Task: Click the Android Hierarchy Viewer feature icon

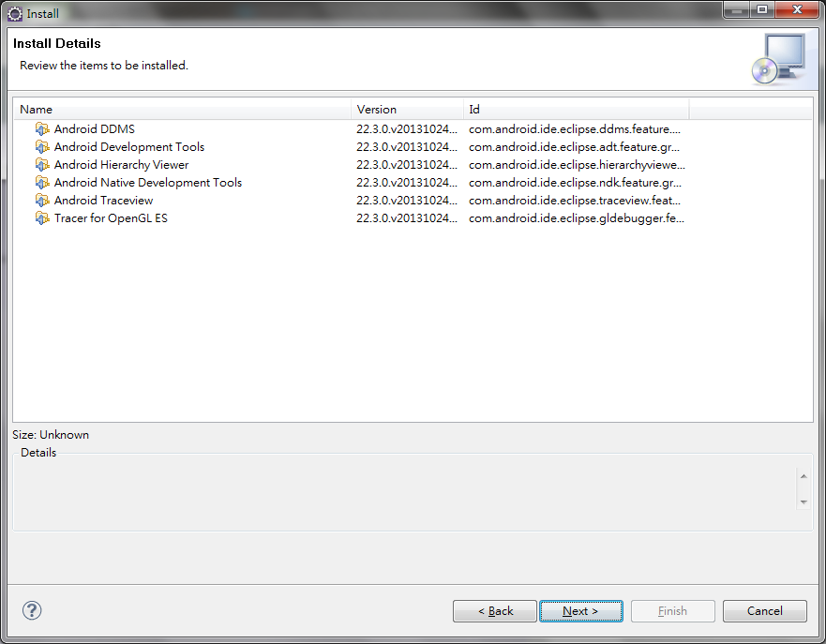Action: (42, 164)
